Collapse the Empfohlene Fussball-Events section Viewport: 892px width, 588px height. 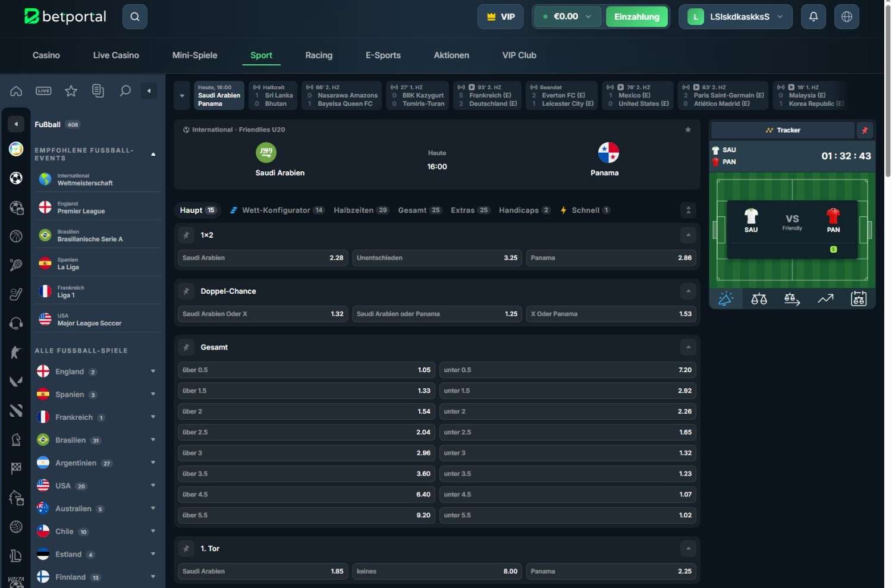click(x=153, y=155)
